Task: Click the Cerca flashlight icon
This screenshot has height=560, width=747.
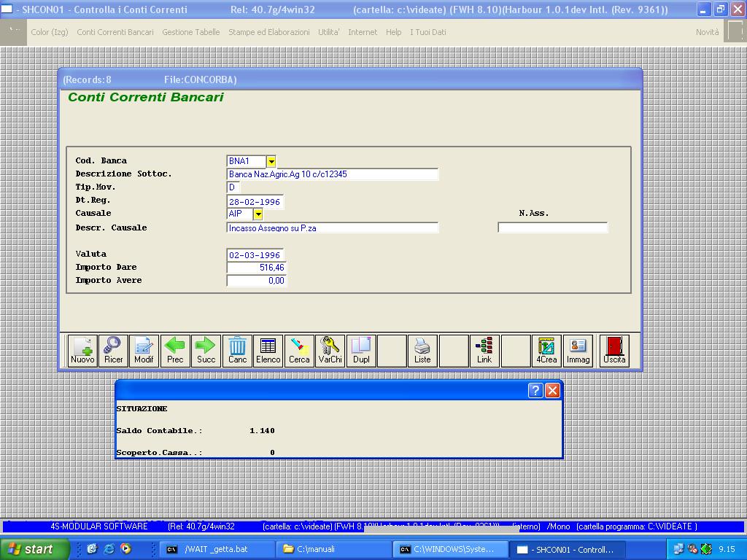Action: (299, 351)
